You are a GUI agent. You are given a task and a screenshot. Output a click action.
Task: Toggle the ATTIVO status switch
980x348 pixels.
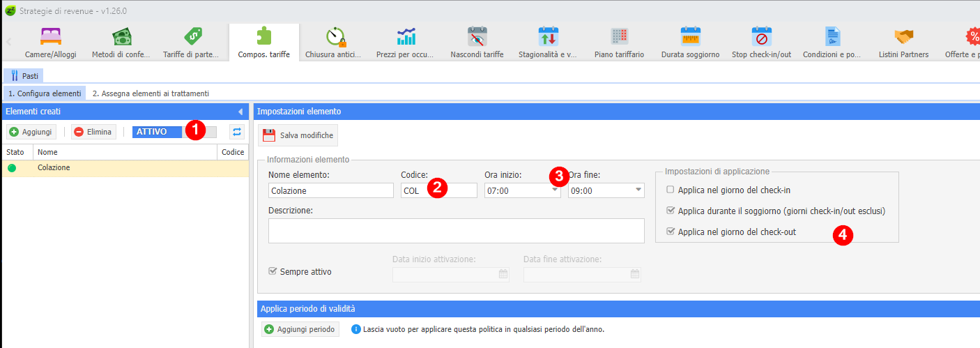174,131
